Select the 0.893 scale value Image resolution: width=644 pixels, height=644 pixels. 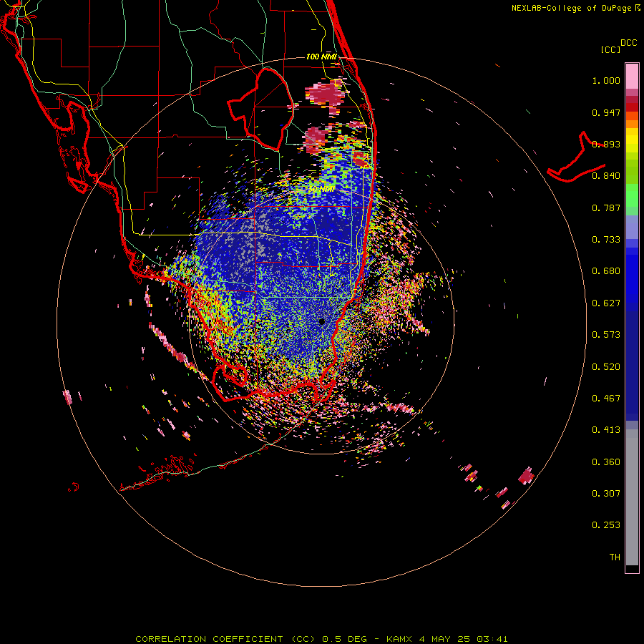point(606,144)
